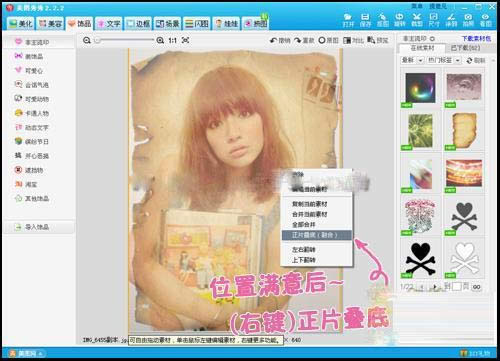Select the 裁剪 crop scissors icon

click(416, 20)
